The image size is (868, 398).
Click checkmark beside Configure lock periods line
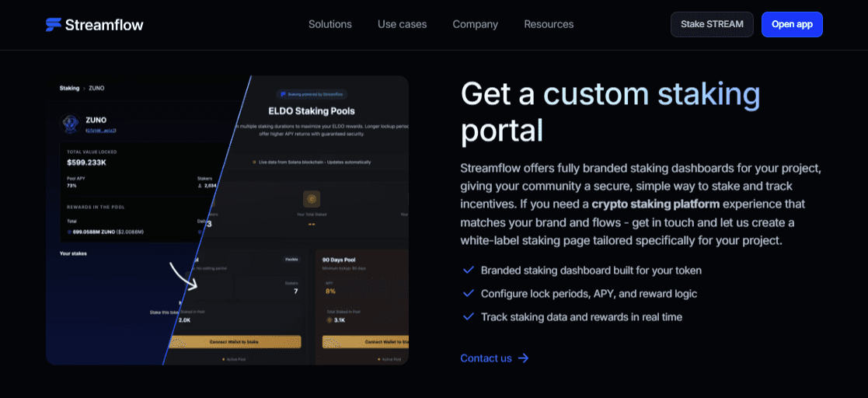pyautogui.click(x=469, y=293)
